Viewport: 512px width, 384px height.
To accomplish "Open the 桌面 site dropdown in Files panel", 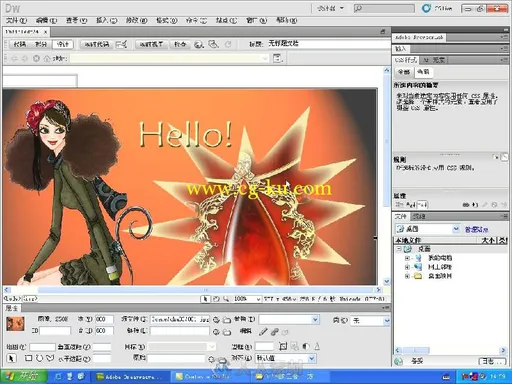I will (x=428, y=229).
